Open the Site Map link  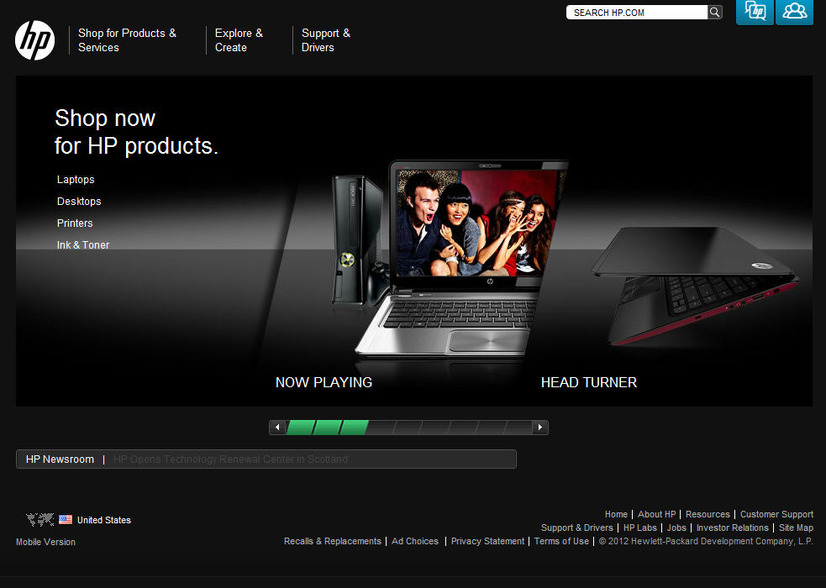(796, 528)
